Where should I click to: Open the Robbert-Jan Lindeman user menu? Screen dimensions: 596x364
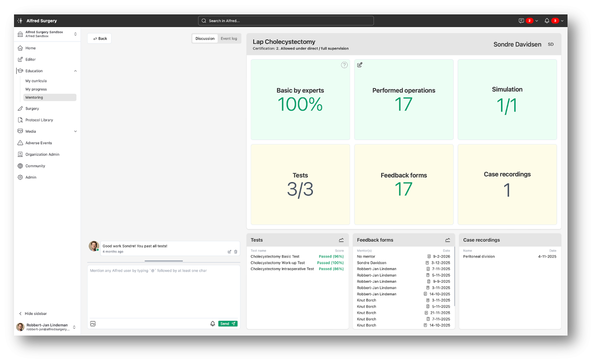[47, 327]
